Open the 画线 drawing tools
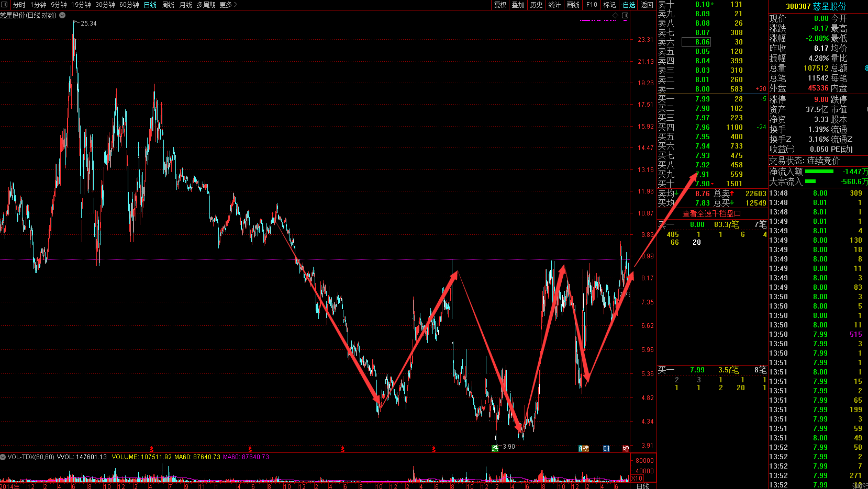The image size is (868, 489). pyautogui.click(x=573, y=5)
